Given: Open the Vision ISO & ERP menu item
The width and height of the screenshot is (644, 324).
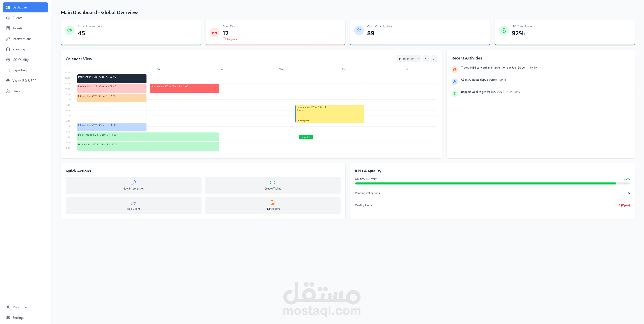Looking at the screenshot, I should pyautogui.click(x=25, y=81).
